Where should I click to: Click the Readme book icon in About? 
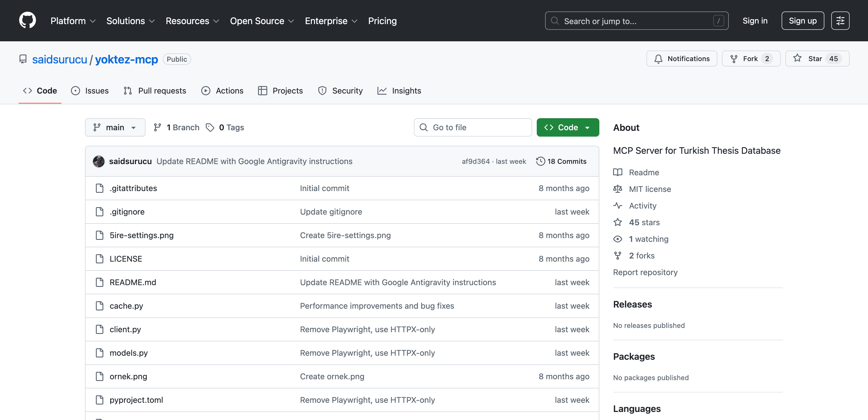(617, 172)
